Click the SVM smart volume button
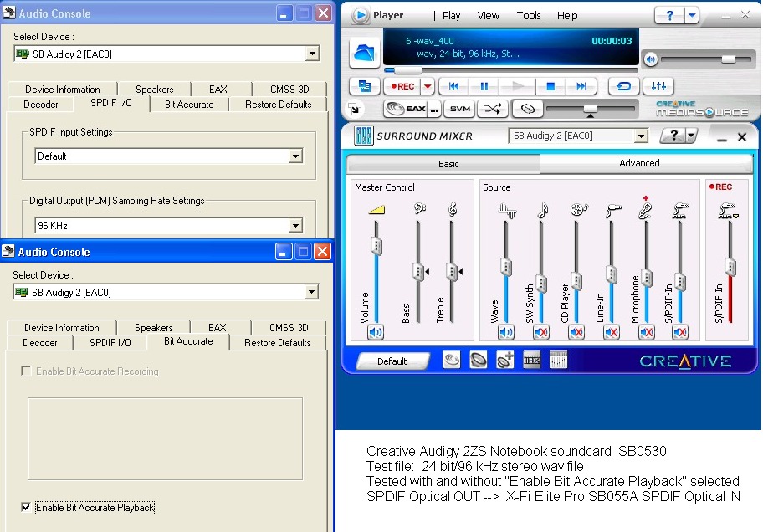Screen dimensions: 763x532 pos(459,109)
